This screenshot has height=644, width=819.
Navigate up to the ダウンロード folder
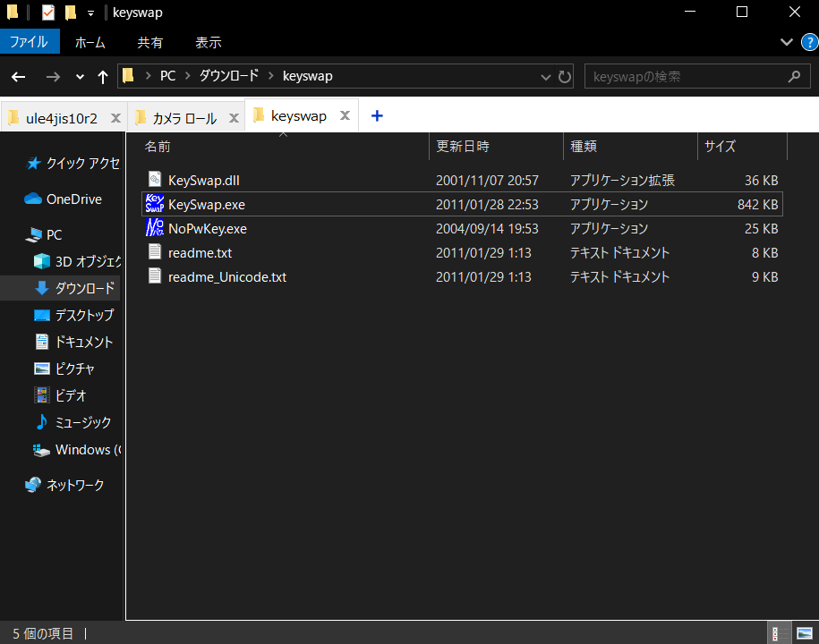pyautogui.click(x=103, y=76)
